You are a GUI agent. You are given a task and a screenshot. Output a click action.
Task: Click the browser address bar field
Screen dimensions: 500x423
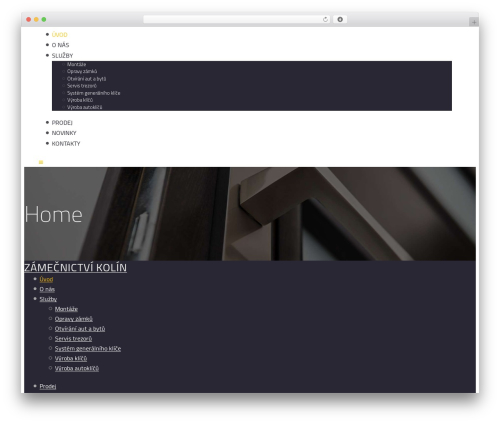pos(237,20)
